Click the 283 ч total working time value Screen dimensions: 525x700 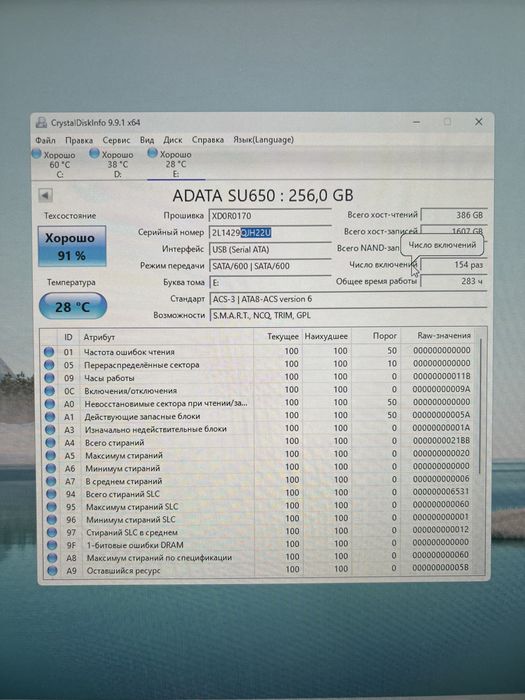[x=454, y=281]
